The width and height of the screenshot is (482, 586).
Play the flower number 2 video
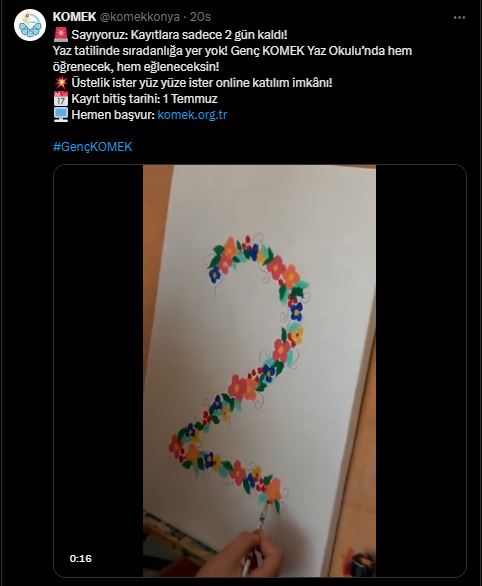260,371
